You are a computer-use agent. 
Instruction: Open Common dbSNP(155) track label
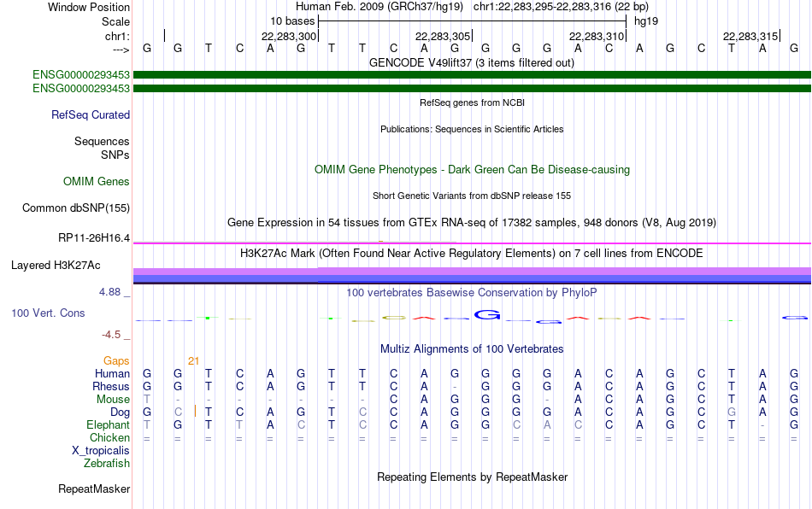[x=75, y=208]
